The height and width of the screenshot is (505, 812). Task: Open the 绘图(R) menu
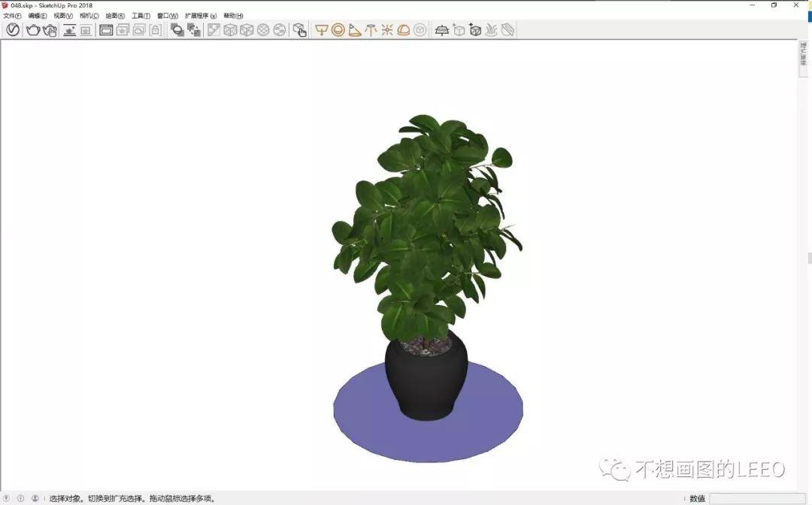pos(115,16)
